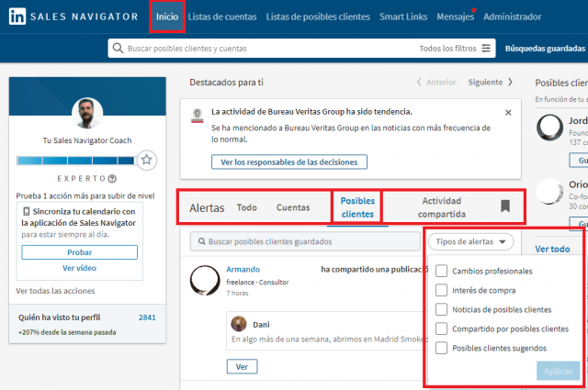The width and height of the screenshot is (588, 390).
Task: Open Todos los filtros panel
Action: coord(455,49)
